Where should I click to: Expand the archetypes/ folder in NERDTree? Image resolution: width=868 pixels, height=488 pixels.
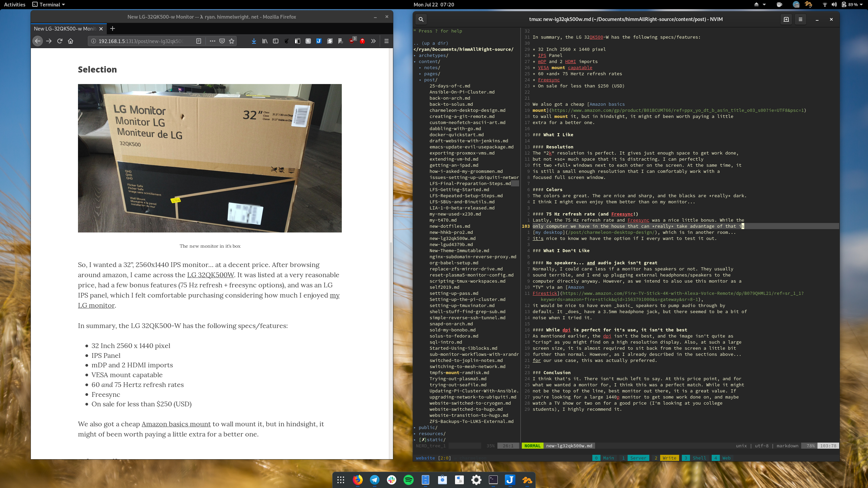pyautogui.click(x=433, y=55)
